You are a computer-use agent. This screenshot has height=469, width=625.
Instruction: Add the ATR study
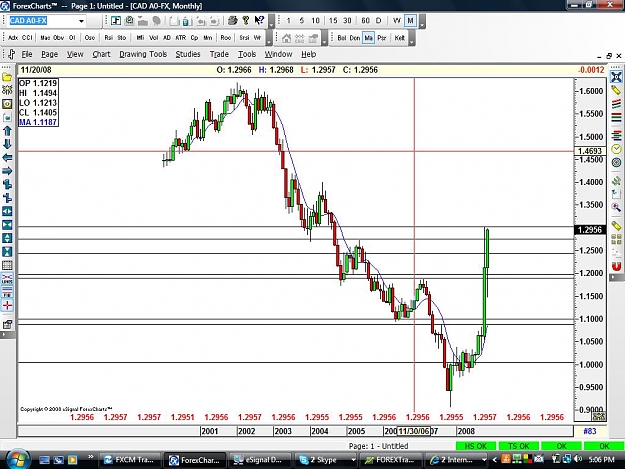pos(181,38)
